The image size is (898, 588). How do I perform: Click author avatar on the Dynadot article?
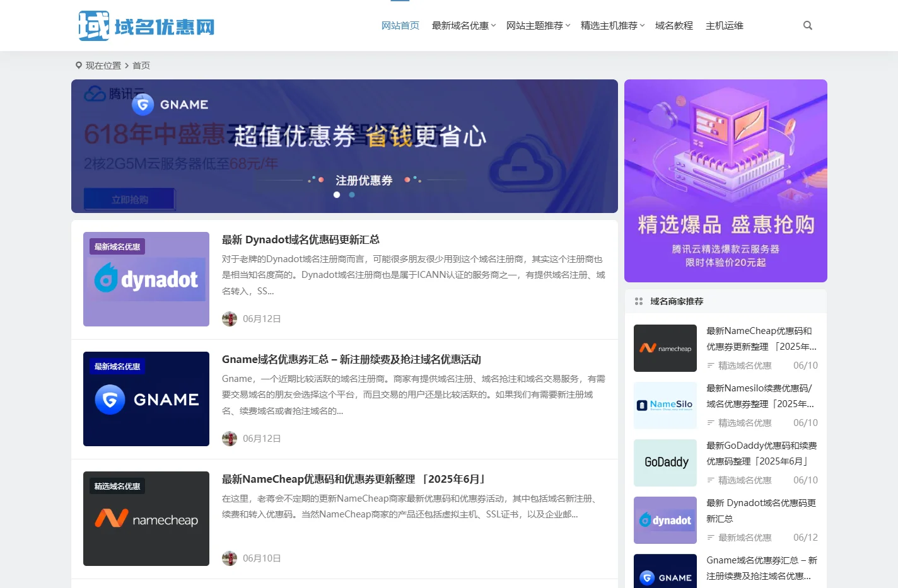230,319
